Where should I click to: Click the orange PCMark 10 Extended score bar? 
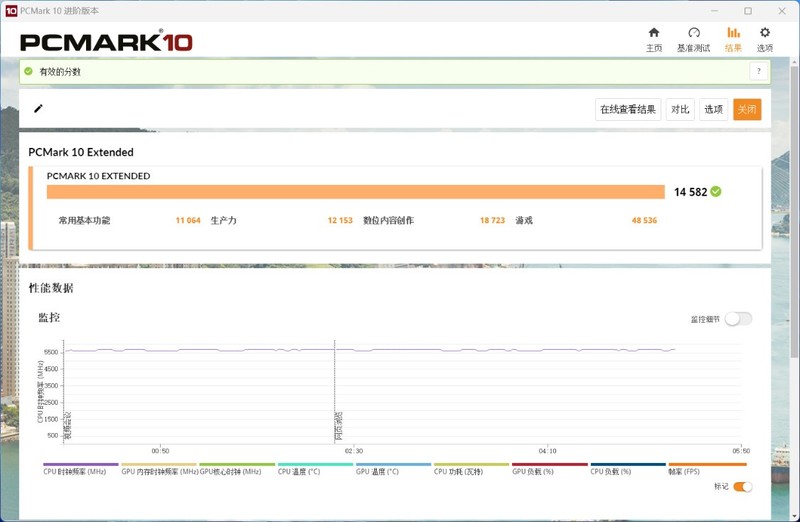coord(356,192)
